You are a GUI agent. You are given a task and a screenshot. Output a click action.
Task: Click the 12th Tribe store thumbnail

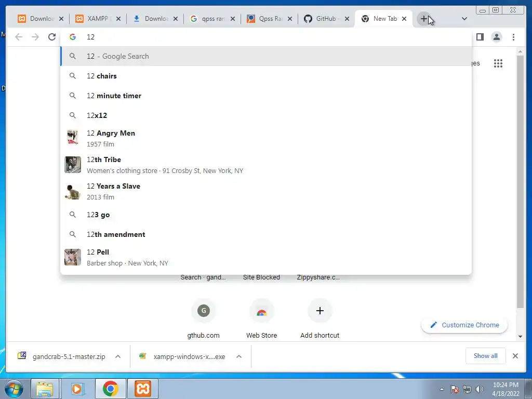point(73,165)
